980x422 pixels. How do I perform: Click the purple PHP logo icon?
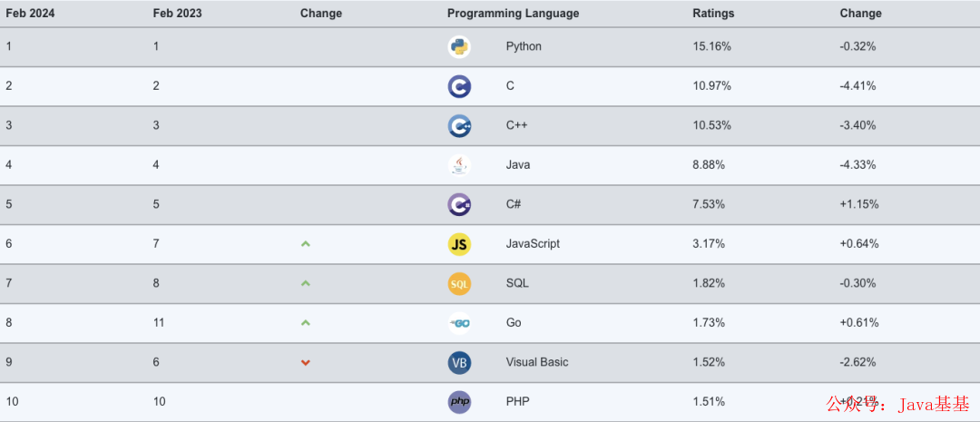(459, 401)
